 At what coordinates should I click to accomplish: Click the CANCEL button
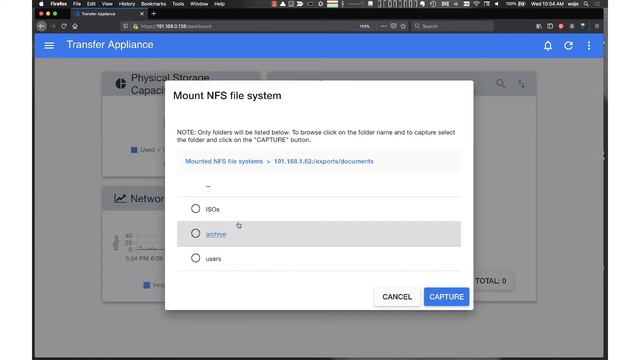[x=397, y=297]
